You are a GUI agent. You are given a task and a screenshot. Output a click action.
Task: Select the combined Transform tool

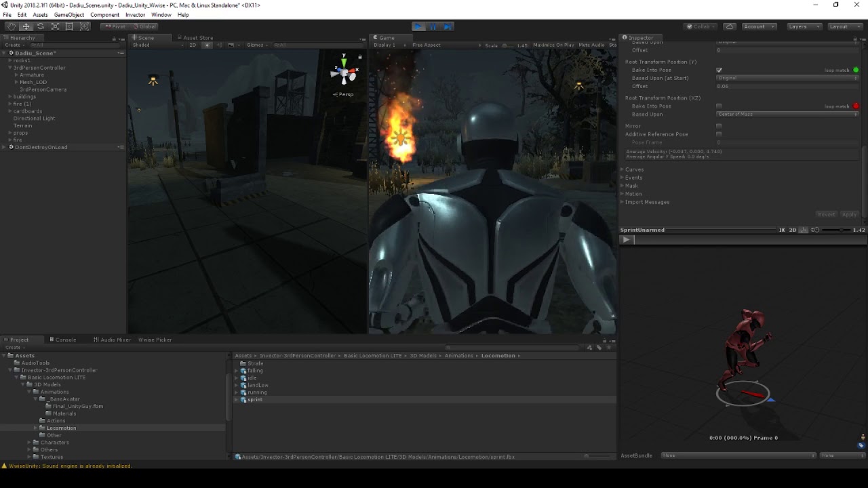point(84,26)
